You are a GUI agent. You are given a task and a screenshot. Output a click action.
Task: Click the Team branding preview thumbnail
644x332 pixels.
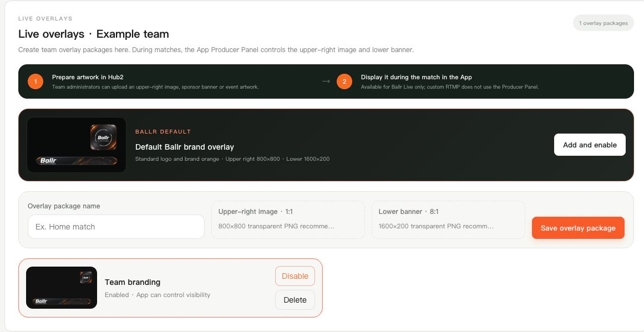coord(62,288)
